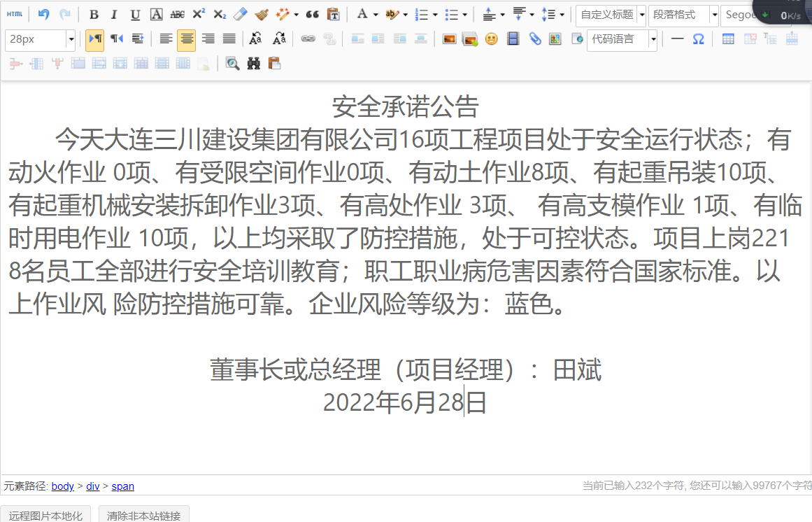
Task: Upload a single image
Action: 449,39
